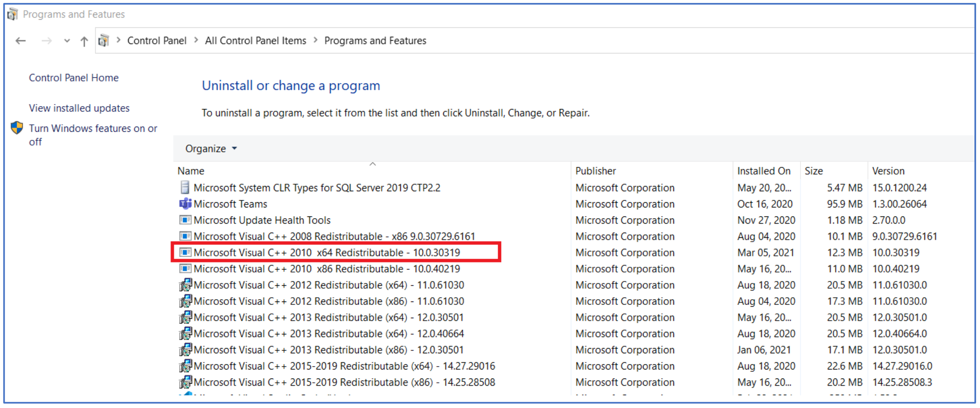Click version number 15.0.1200.24

point(900,188)
